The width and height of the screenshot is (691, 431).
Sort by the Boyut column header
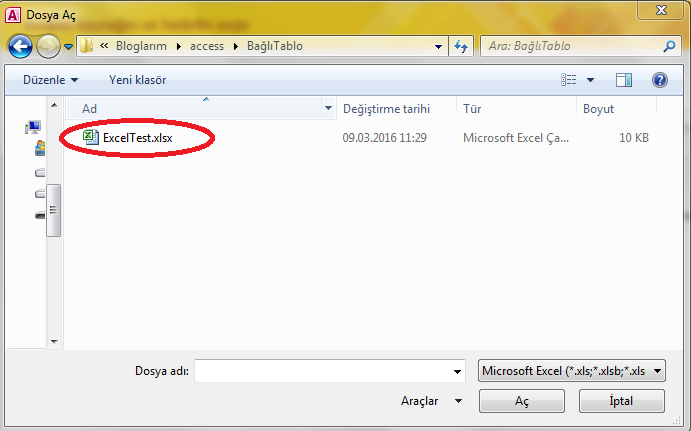(598, 109)
